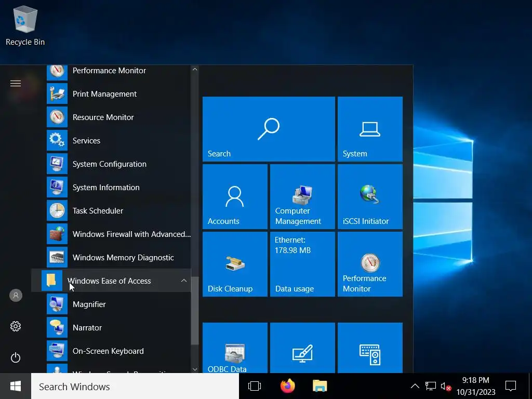Open the network status tray icon

(431, 386)
